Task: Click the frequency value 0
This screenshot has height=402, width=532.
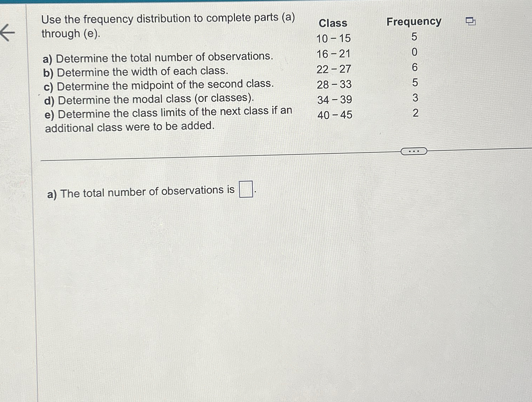Action: point(414,52)
